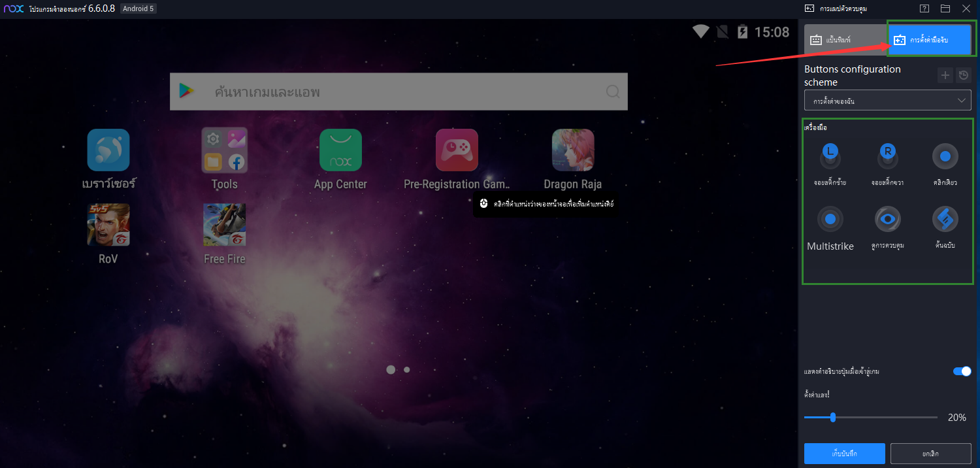Click the eye-shaped view control icon
Screen dimensions: 980x468
887,220
